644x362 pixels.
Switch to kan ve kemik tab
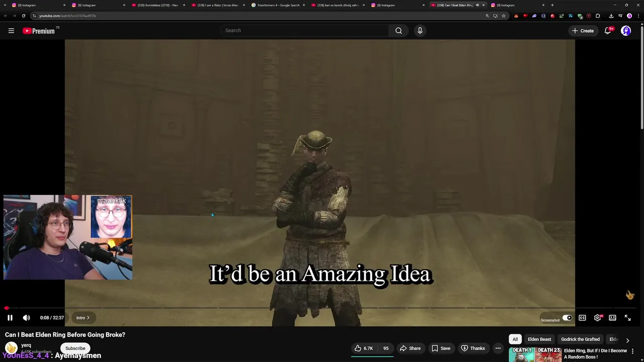point(338,5)
